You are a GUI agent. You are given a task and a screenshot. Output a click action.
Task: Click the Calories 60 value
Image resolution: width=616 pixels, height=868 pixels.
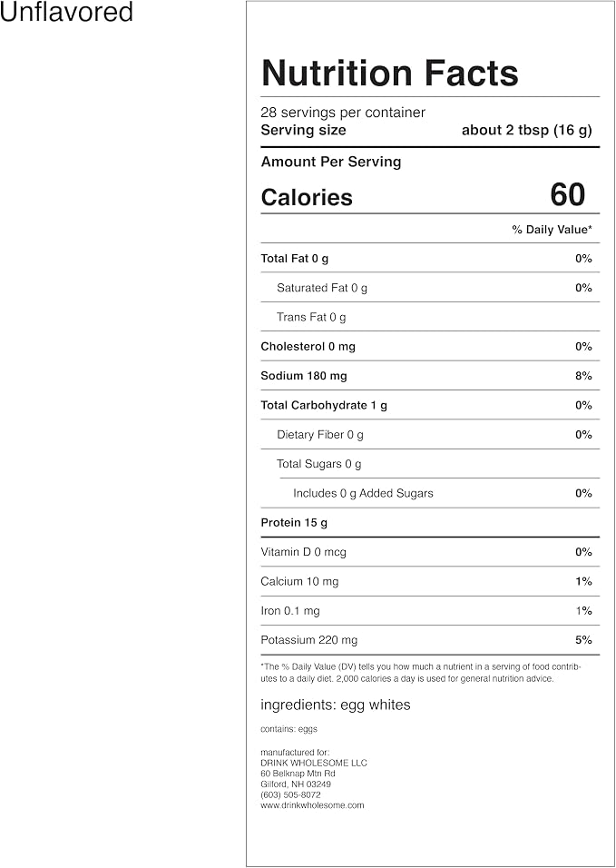pos(567,195)
